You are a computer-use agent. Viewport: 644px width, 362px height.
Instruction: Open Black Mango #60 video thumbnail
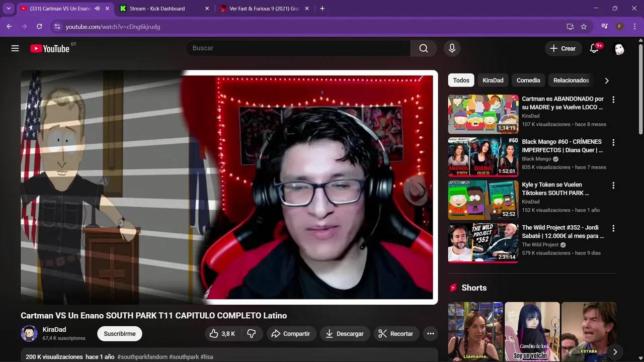(483, 157)
